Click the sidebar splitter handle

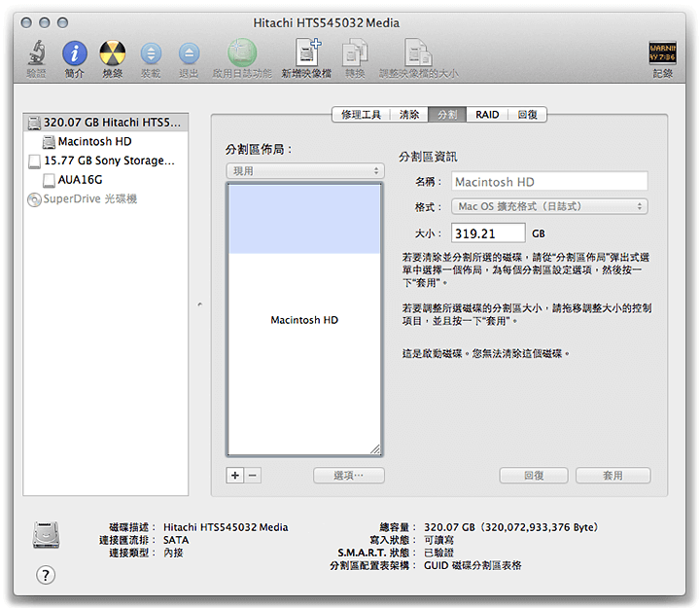(x=199, y=304)
